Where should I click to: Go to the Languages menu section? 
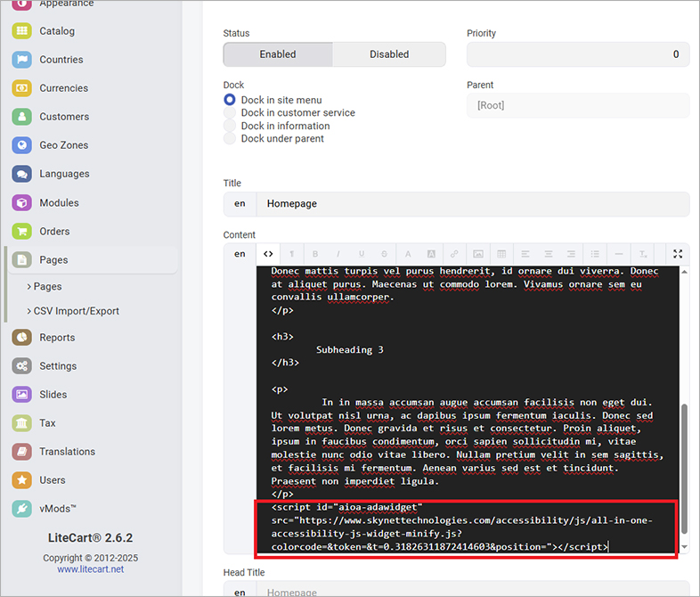[x=64, y=174]
